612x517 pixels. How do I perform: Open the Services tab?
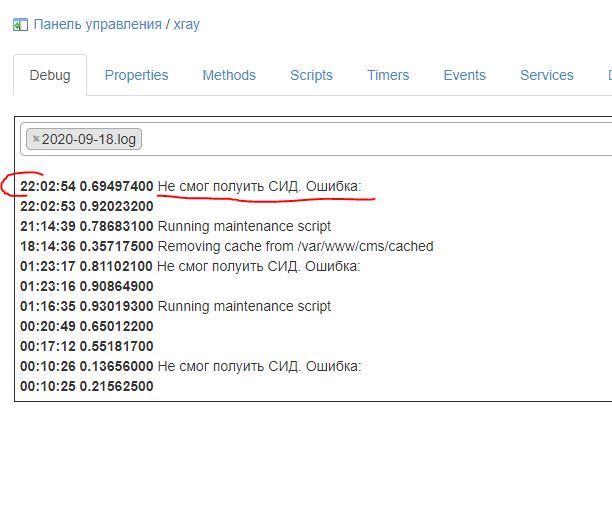547,75
